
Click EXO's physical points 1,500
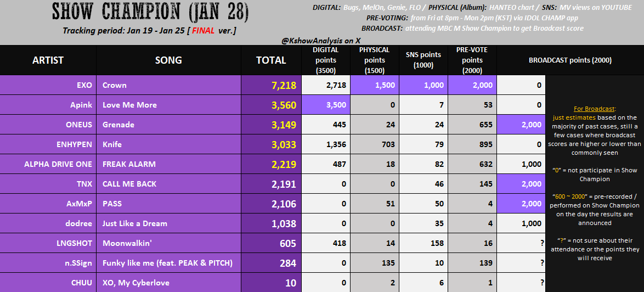click(x=375, y=85)
